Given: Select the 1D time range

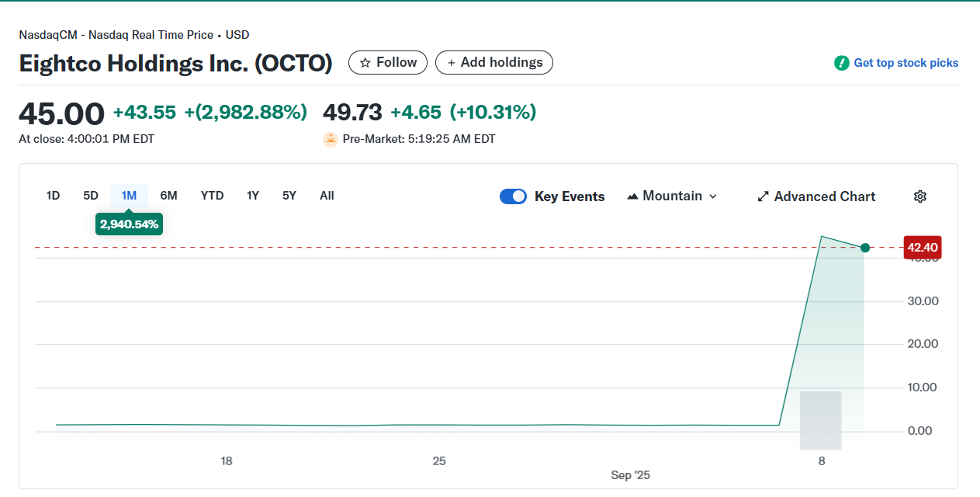Looking at the screenshot, I should click(53, 196).
